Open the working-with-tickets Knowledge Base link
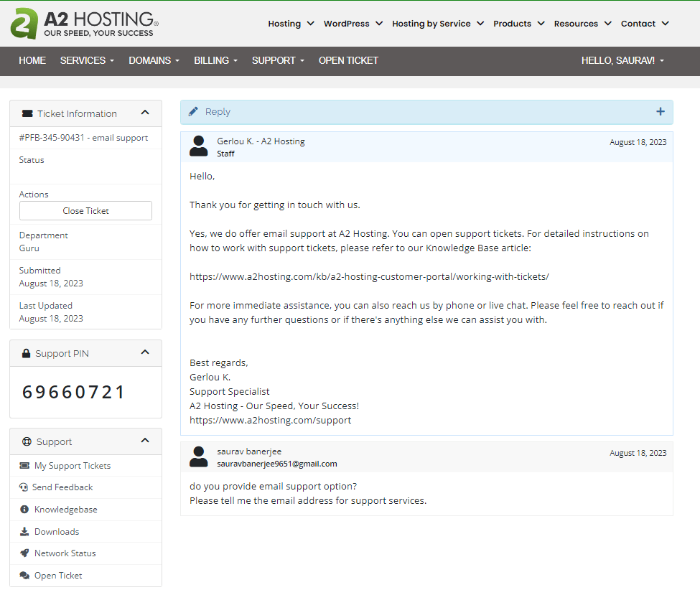The image size is (700, 590). [x=369, y=276]
